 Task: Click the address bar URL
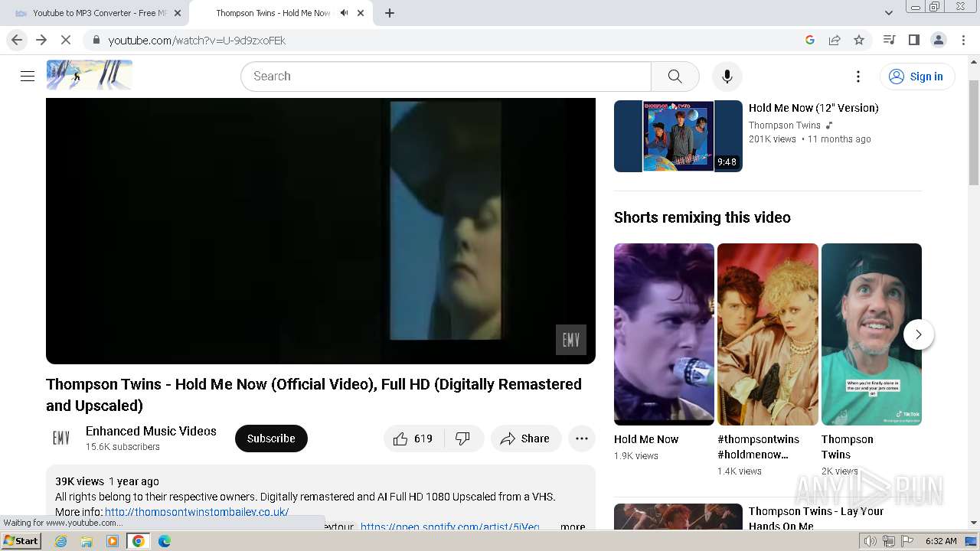[x=197, y=41]
